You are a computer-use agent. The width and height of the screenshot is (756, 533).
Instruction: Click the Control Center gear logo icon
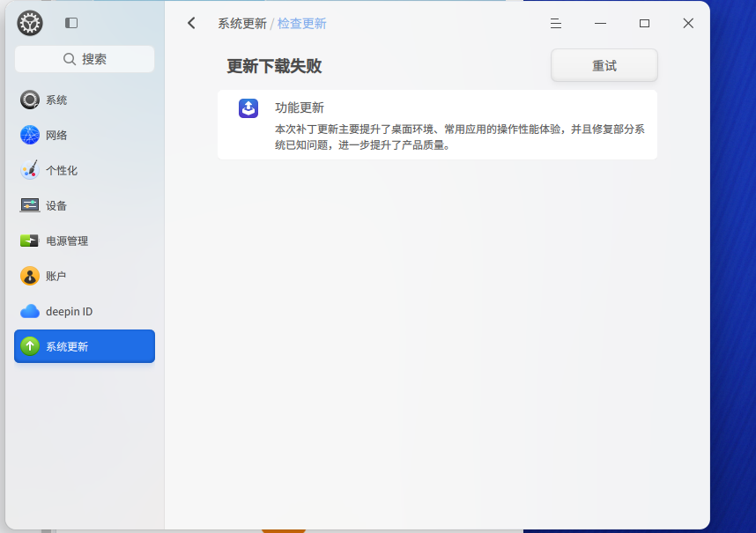coord(30,23)
